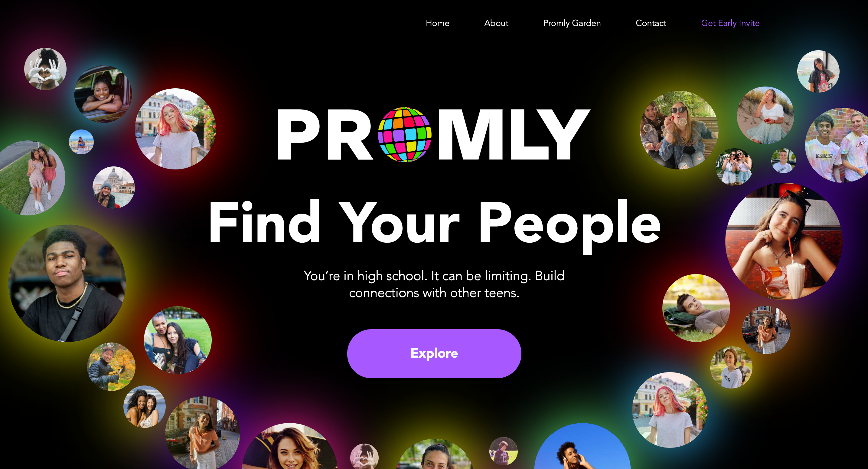Click the disco ball logo in PROMLY
868x469 pixels.
pyautogui.click(x=405, y=135)
